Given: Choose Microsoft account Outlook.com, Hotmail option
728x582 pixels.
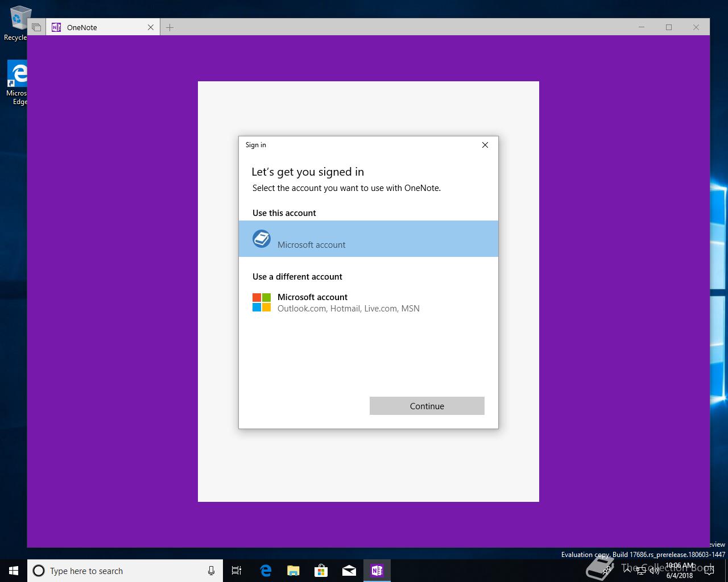Looking at the screenshot, I should (368, 303).
